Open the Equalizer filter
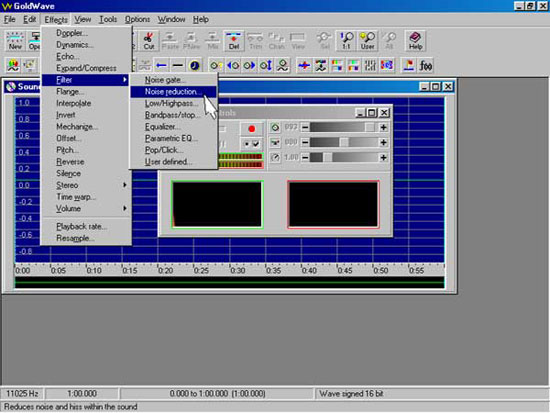The height and width of the screenshot is (413, 550). click(x=173, y=127)
